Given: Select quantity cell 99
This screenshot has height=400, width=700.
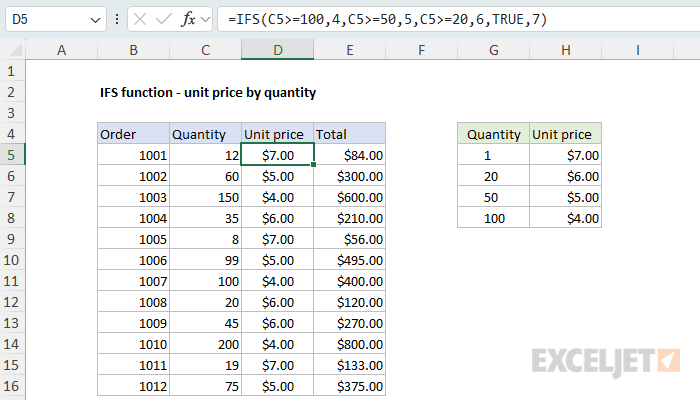Looking at the screenshot, I should click(205, 260).
